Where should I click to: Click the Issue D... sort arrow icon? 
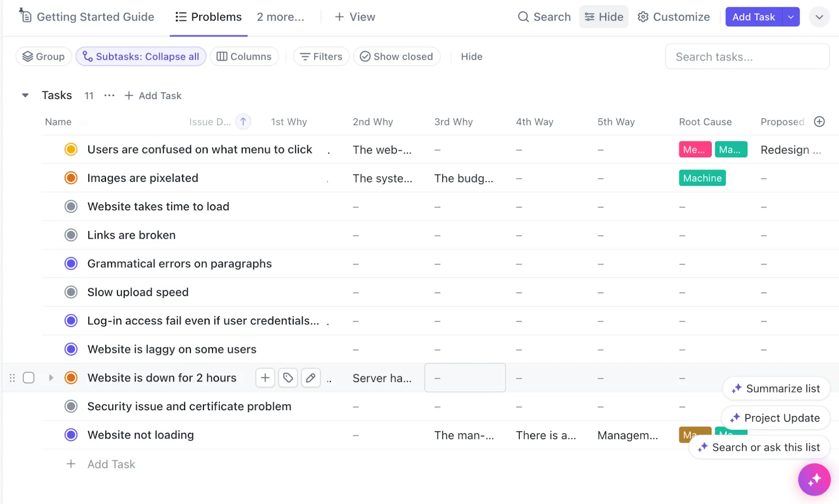click(x=243, y=122)
